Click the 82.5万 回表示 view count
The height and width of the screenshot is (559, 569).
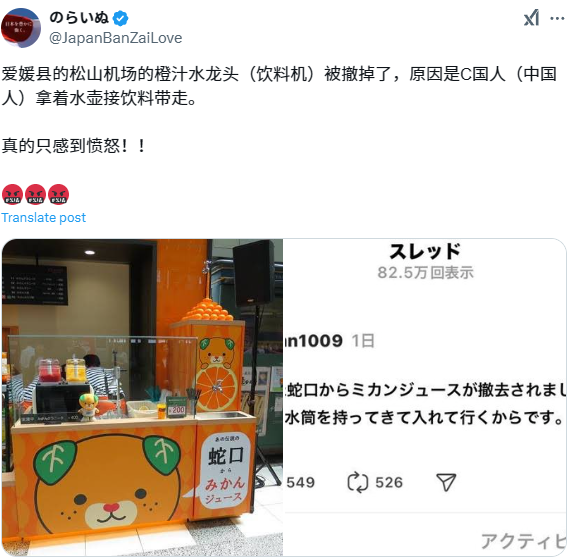[426, 273]
